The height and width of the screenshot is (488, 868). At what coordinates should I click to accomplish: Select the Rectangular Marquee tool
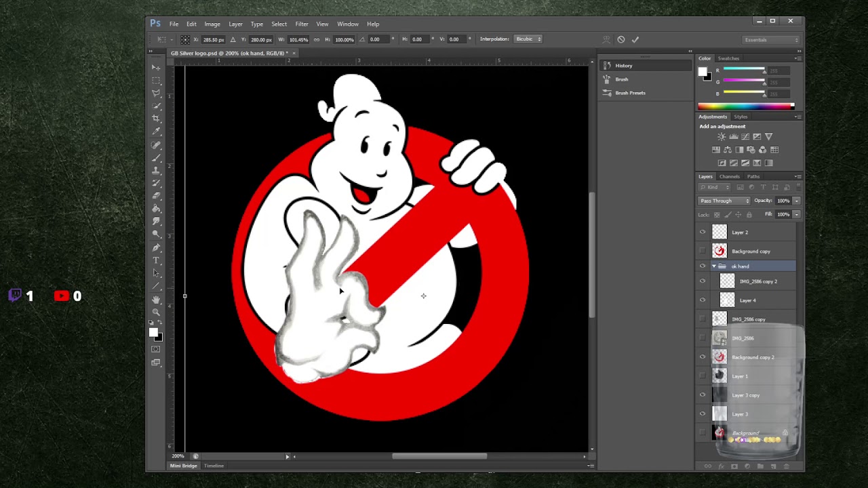tap(156, 81)
